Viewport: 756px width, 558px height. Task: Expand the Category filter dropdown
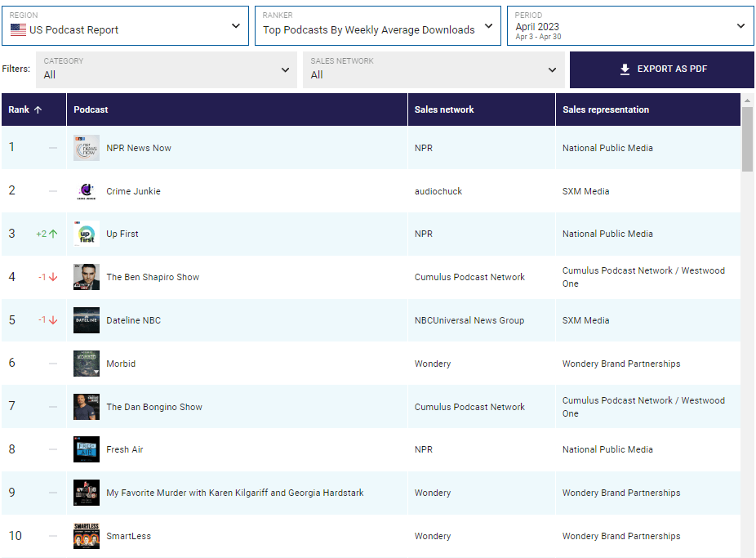167,69
